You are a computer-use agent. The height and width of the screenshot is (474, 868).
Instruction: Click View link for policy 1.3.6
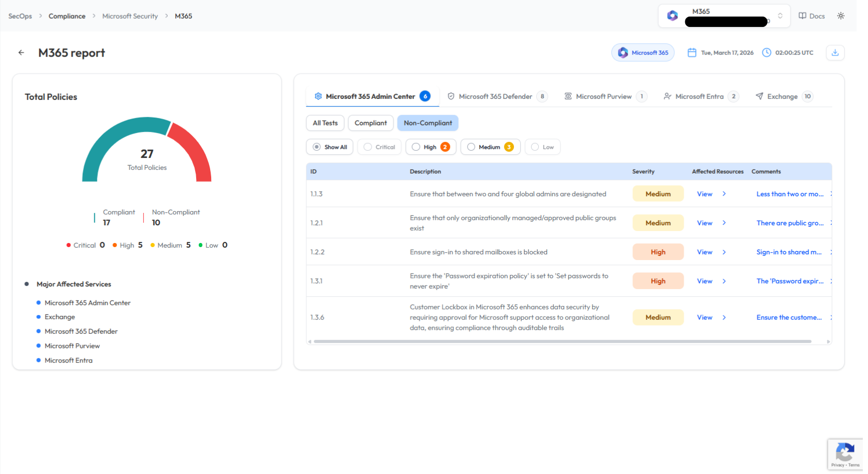(704, 318)
